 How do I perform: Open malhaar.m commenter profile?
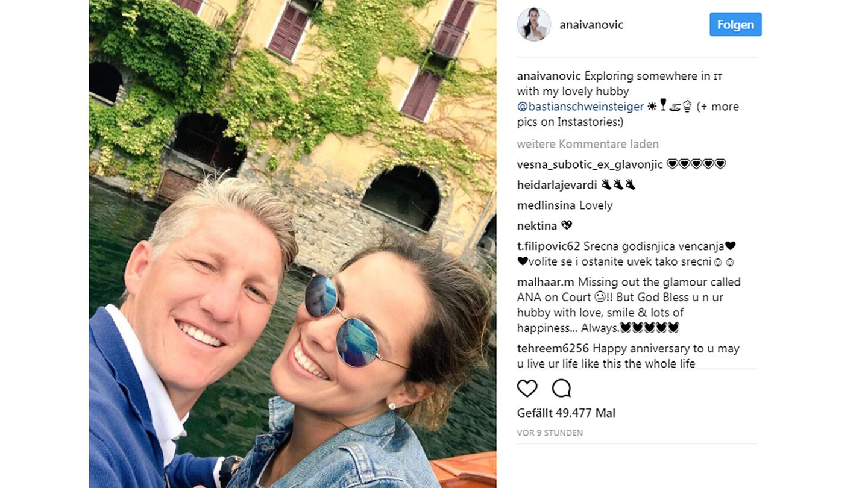[546, 282]
